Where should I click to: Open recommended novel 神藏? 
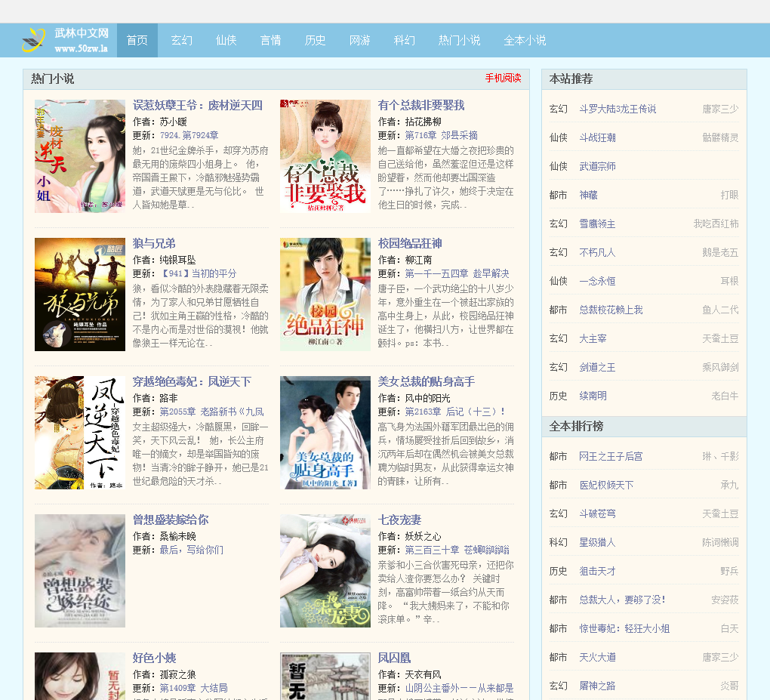click(588, 195)
